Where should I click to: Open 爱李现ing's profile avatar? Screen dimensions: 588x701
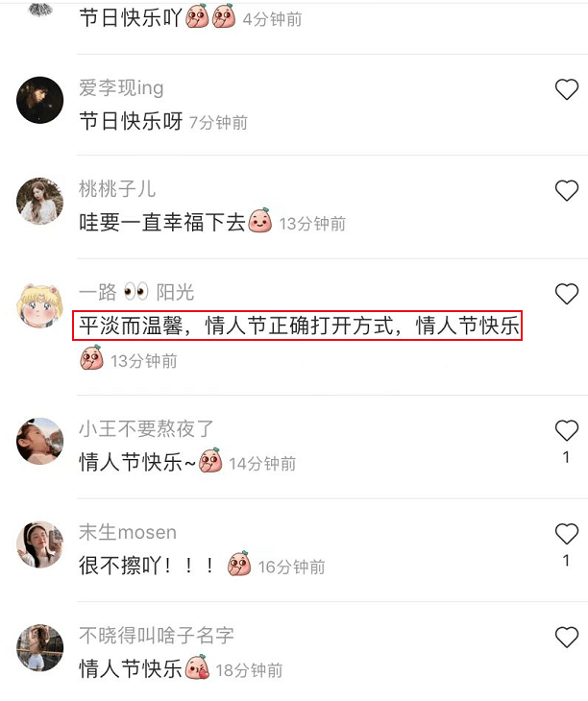click(x=39, y=100)
